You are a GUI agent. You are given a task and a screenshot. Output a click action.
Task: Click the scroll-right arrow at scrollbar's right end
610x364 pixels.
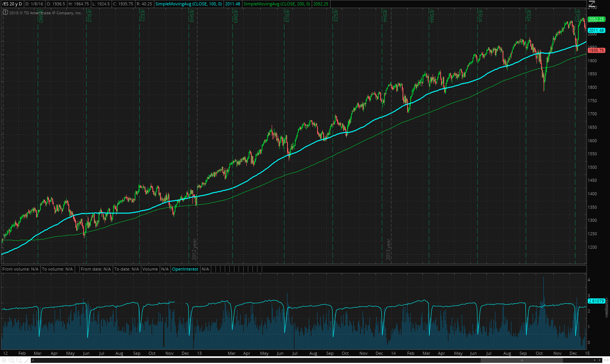coord(600,360)
